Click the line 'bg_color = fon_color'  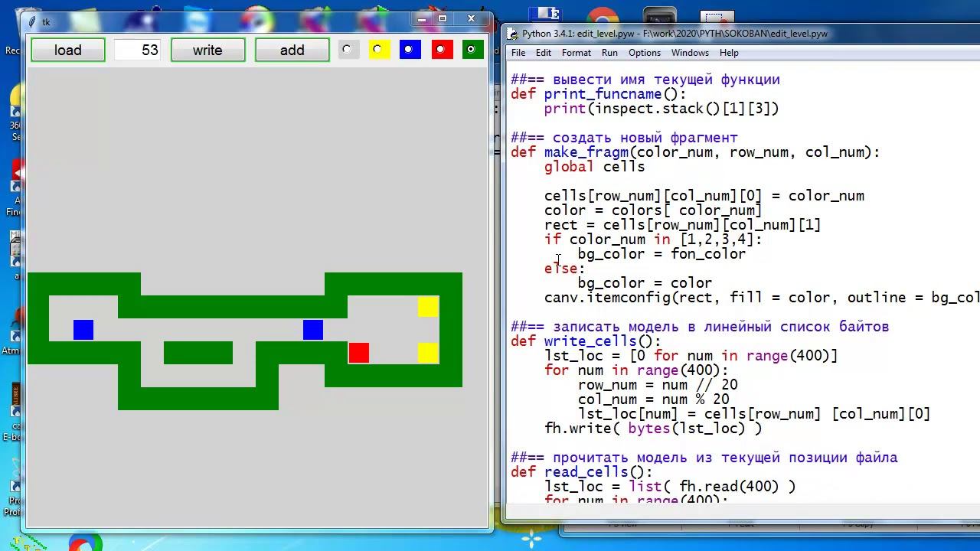coord(661,254)
